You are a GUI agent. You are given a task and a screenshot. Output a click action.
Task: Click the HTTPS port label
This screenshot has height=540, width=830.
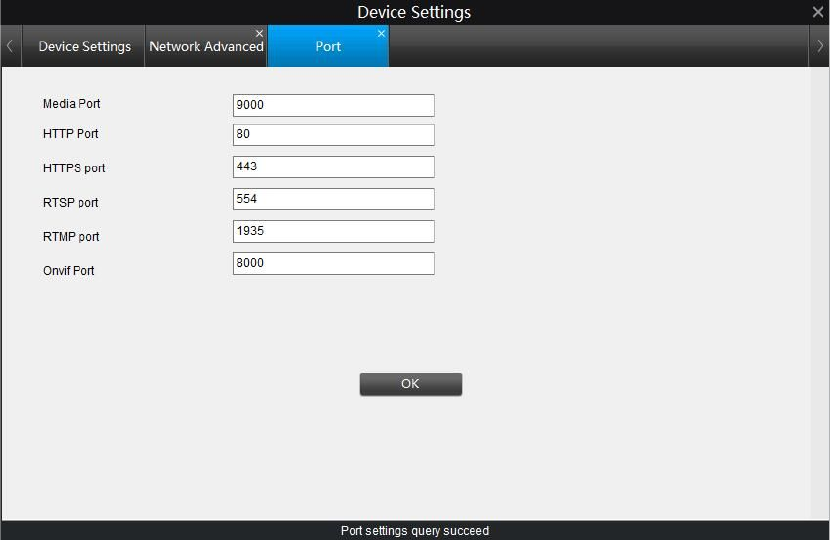[x=74, y=168]
